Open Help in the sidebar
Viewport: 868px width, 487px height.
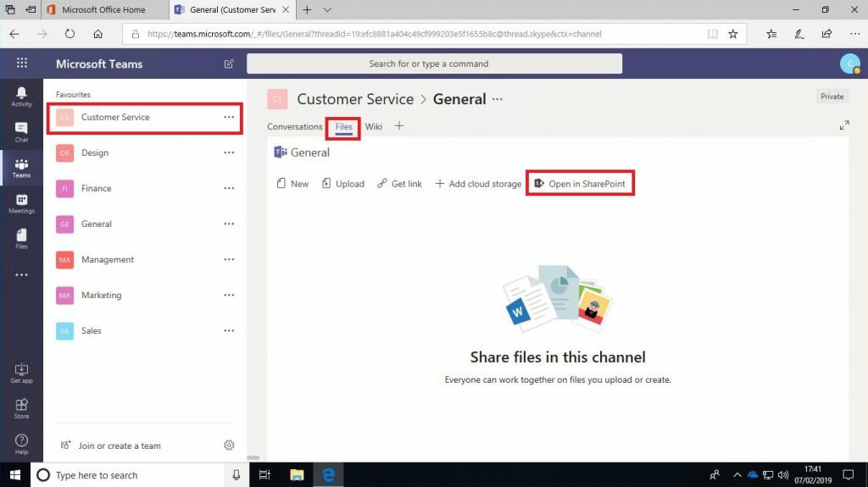21,445
